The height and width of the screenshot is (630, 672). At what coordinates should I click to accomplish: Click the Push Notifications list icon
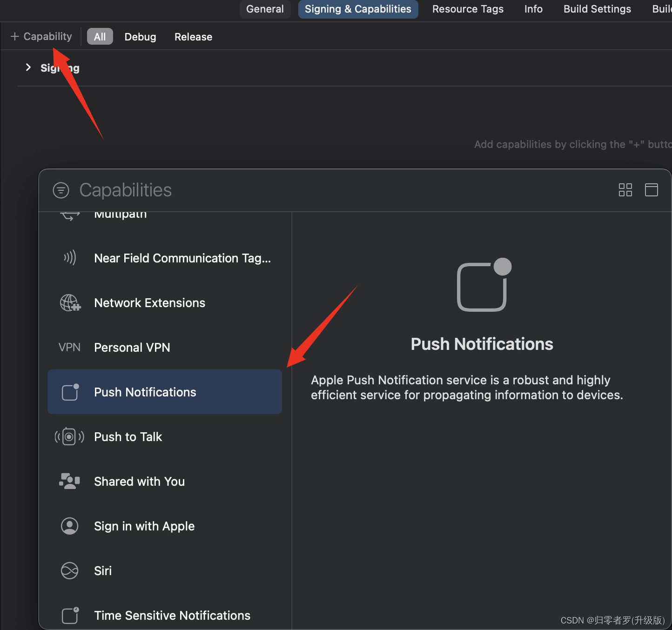[x=70, y=392]
